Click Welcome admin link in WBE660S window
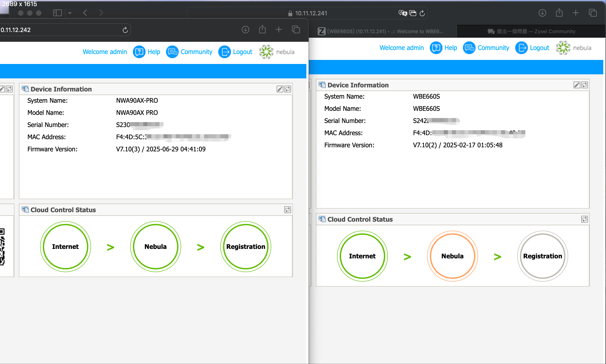Image resolution: width=606 pixels, height=364 pixels. point(402,48)
